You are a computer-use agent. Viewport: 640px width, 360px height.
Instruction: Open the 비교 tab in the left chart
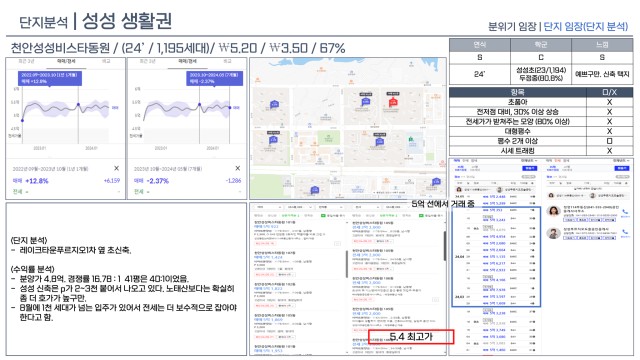(x=107, y=62)
